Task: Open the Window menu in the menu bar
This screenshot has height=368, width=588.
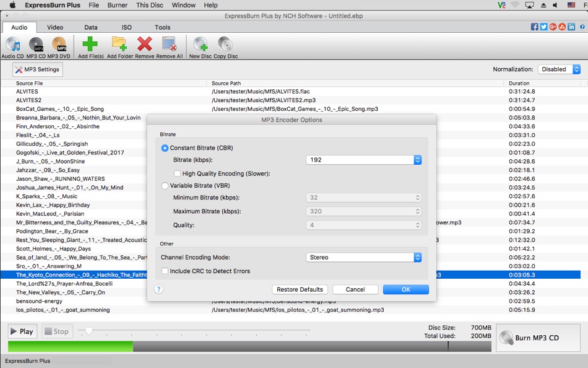Action: (183, 5)
